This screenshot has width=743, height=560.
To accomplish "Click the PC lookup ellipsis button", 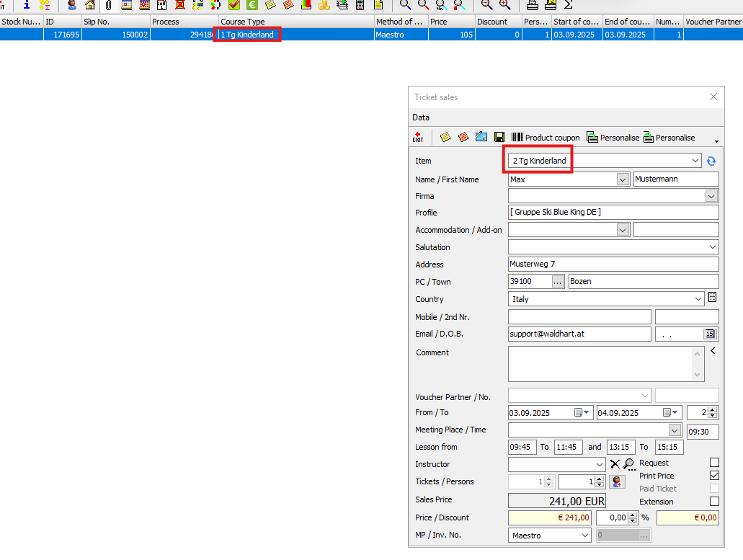I will 558,282.
